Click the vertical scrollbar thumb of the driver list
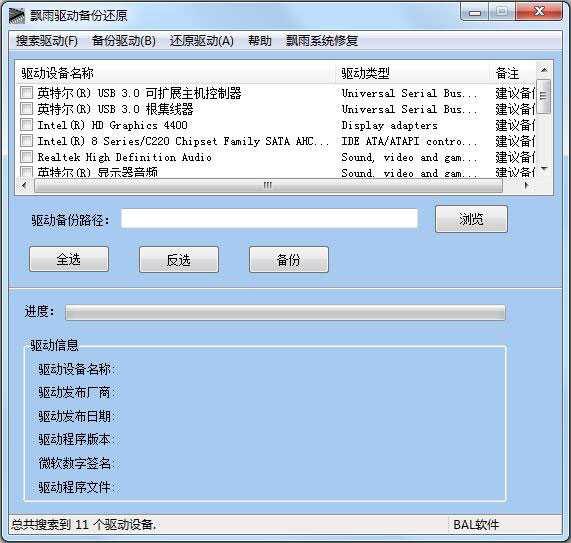571x543 pixels. point(544,96)
